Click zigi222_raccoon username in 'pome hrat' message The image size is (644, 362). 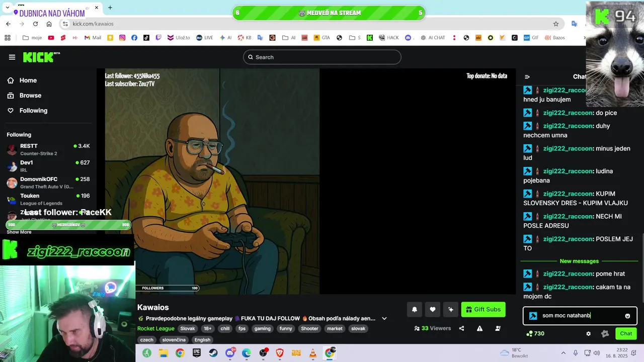coord(568,274)
